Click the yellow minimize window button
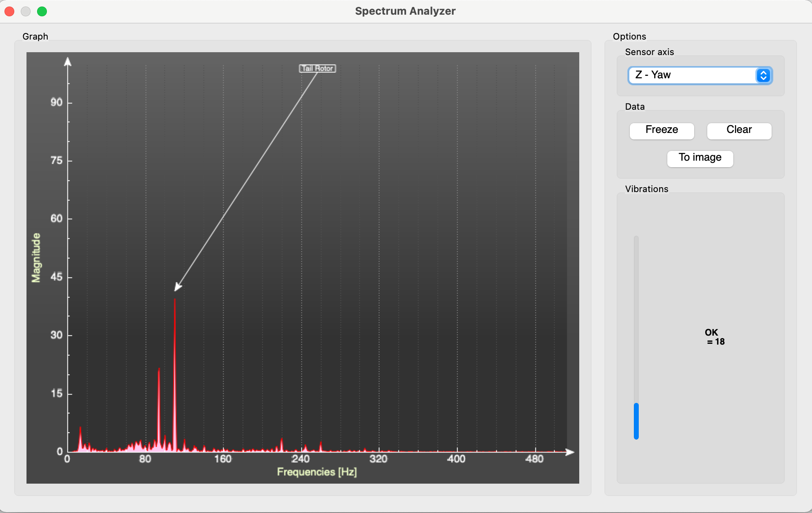 point(26,11)
